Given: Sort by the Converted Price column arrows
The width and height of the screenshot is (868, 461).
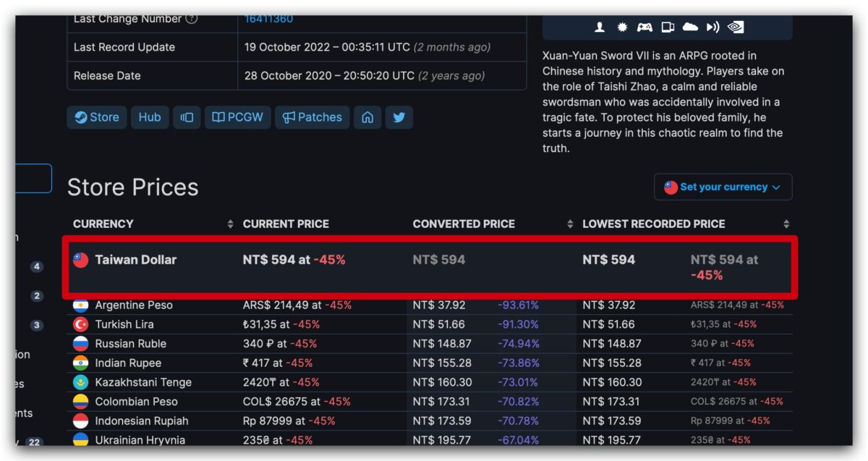Looking at the screenshot, I should [x=570, y=224].
